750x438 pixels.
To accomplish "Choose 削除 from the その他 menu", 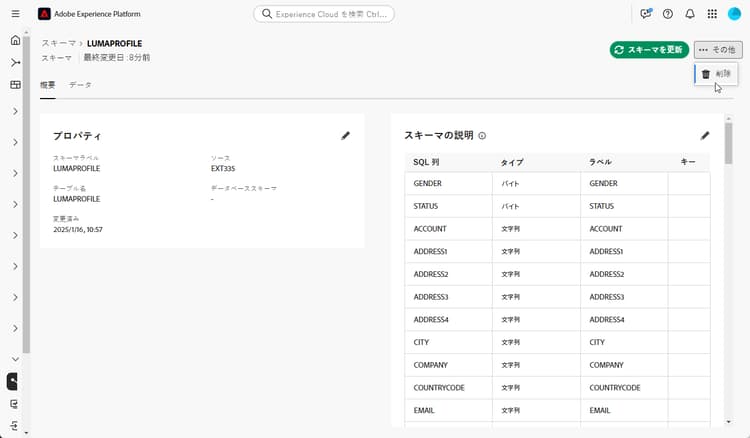I will (716, 74).
